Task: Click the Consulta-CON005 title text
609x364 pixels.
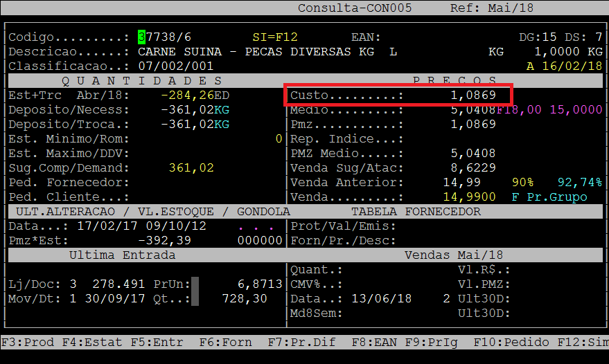Action: point(355,8)
